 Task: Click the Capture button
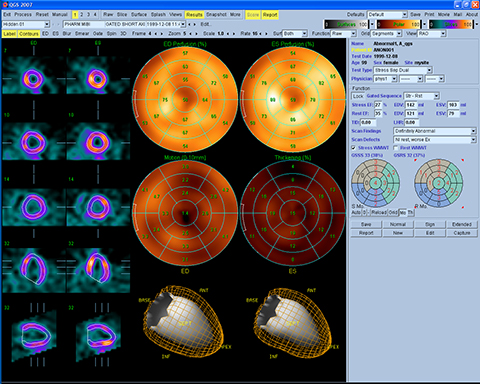462,233
